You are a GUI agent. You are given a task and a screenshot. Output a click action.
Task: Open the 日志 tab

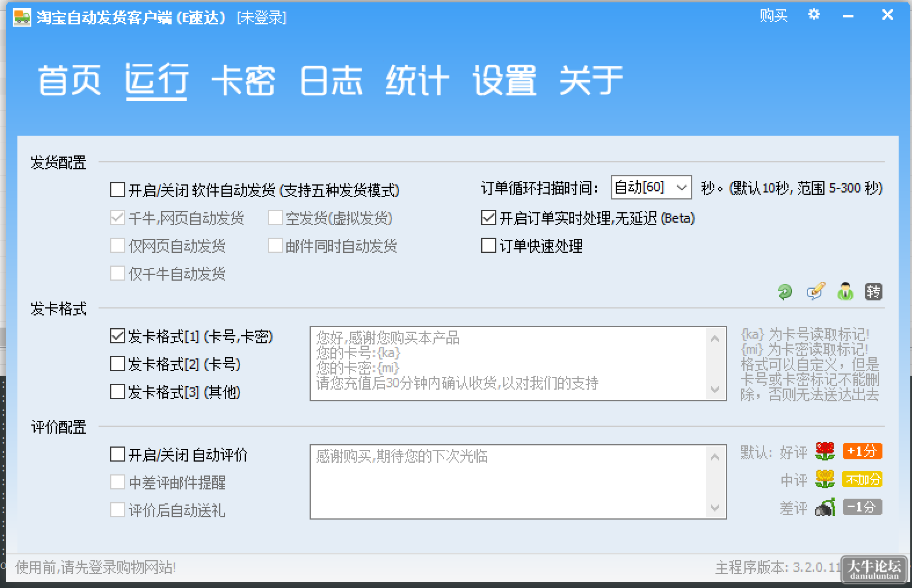coord(330,80)
